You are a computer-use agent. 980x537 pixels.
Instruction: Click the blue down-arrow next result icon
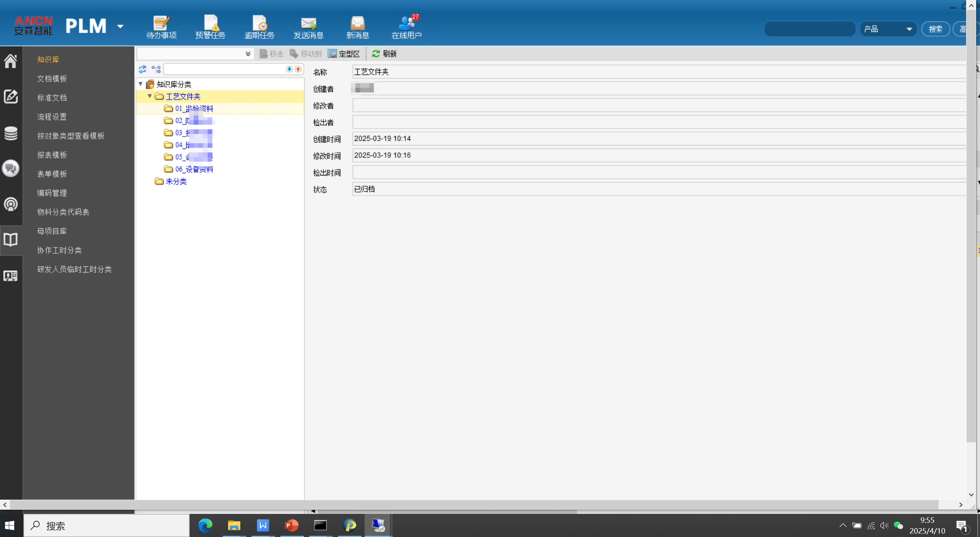(289, 69)
